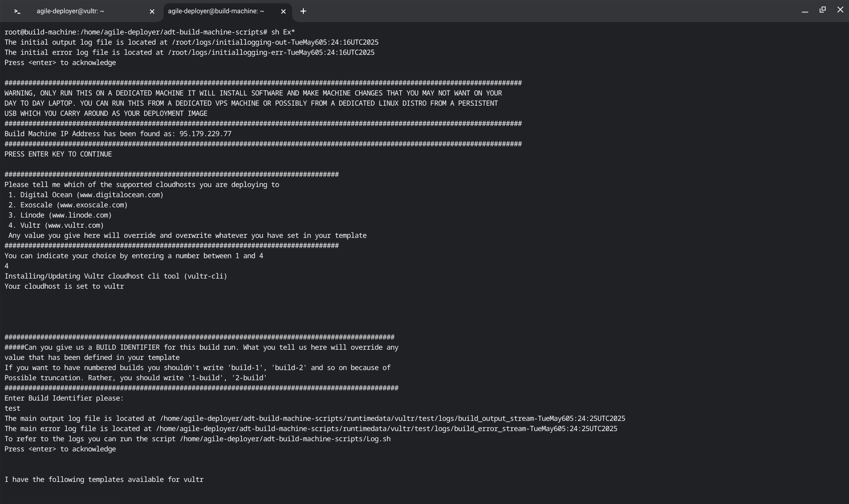Minimize the terminal window
This screenshot has height=504, width=849.
[805, 11]
